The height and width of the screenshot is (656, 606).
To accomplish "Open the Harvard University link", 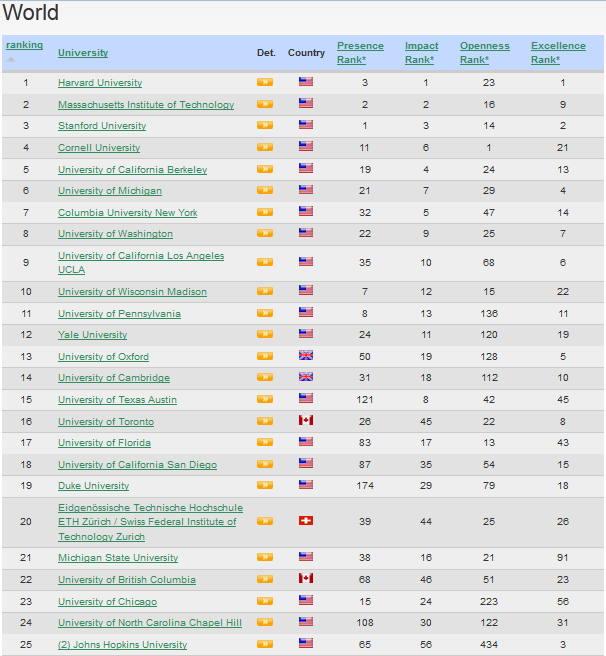I will pos(100,83).
